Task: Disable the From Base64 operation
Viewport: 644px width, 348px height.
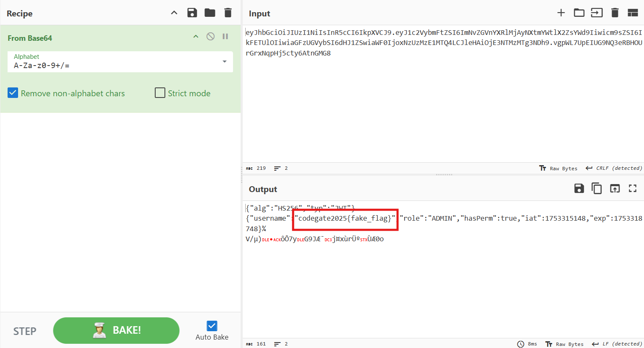Action: [211, 37]
